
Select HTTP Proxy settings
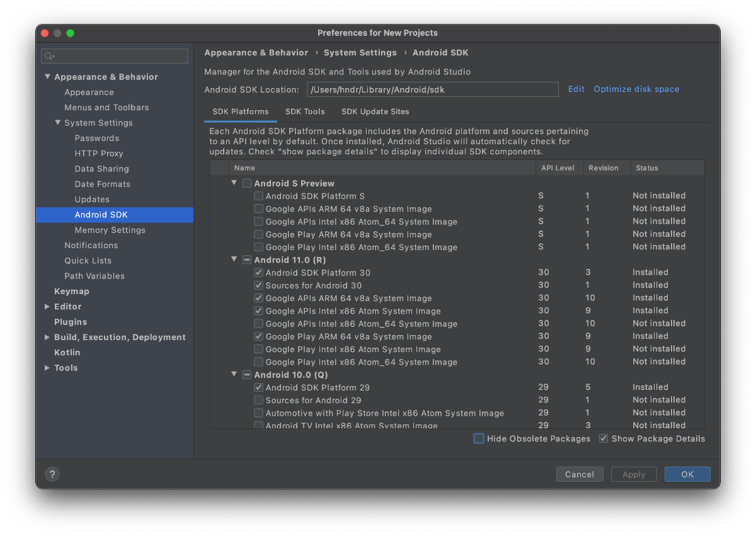pos(99,153)
